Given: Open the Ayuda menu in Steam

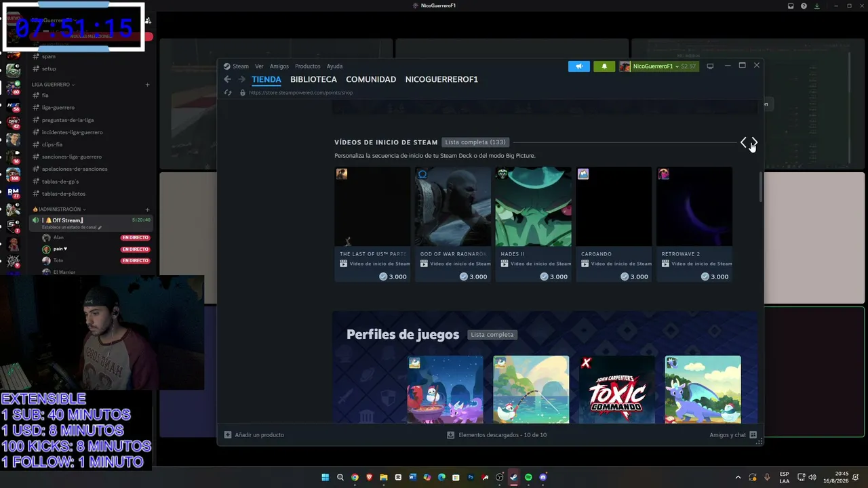Looking at the screenshot, I should [334, 66].
